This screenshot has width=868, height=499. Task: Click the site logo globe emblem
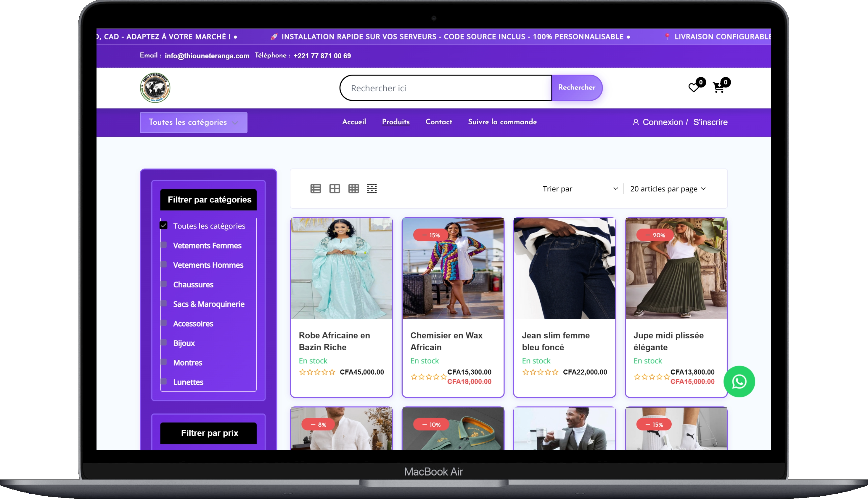(x=155, y=88)
